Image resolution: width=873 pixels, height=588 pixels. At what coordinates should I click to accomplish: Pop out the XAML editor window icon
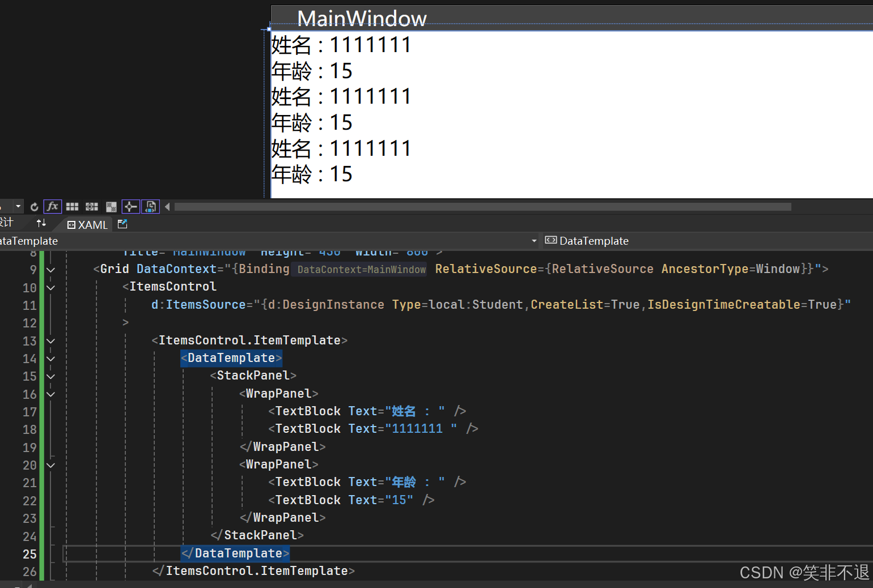pyautogui.click(x=122, y=224)
